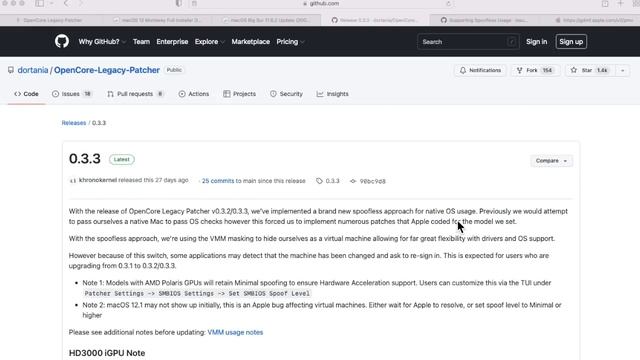
Task: Go to Releases breadcrumb link
Action: click(x=74, y=123)
